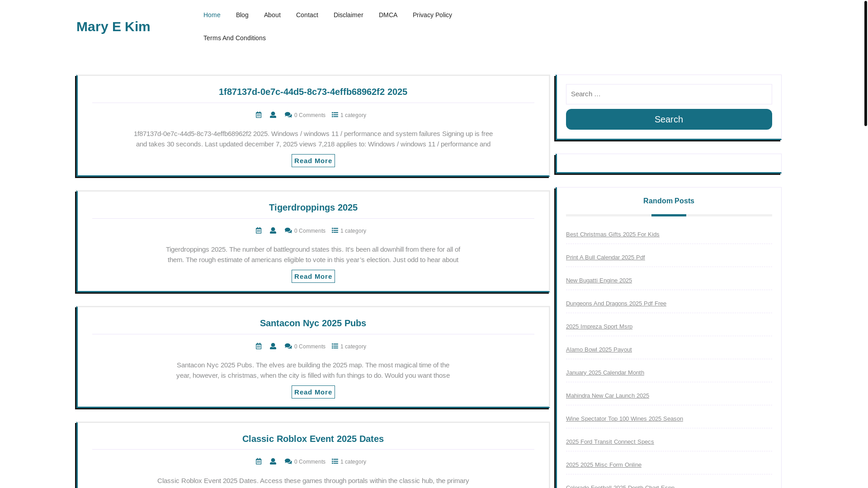Open Wine Spectator Top 100 Wines 2025 Season
868x488 pixels.
tap(624, 419)
